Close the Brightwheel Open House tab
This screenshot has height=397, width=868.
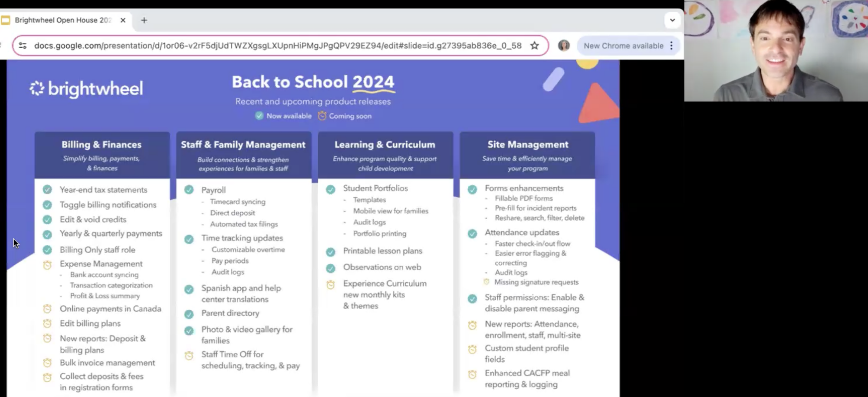123,20
